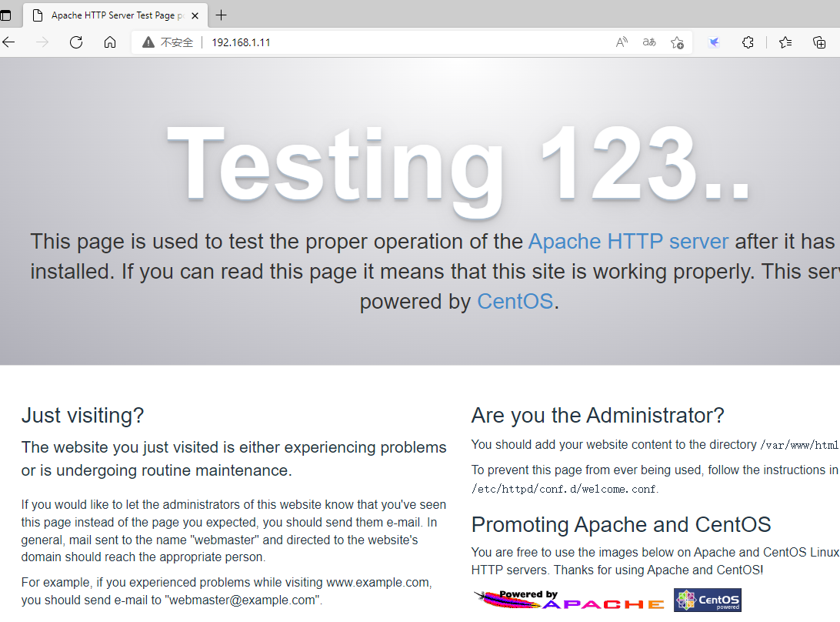The image size is (840, 622).
Task: Open the blue bird extension icon
Action: click(x=714, y=42)
